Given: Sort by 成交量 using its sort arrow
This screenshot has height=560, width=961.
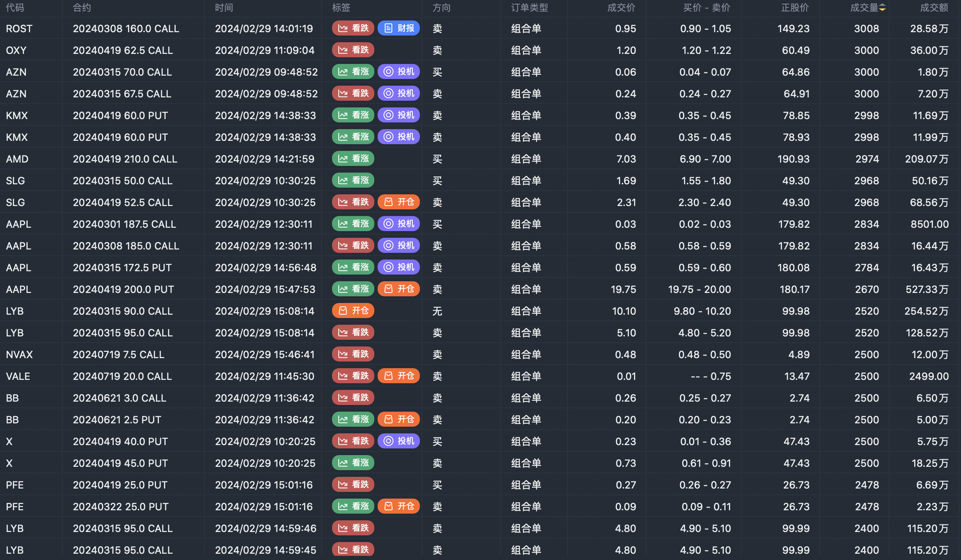Looking at the screenshot, I should (x=882, y=8).
